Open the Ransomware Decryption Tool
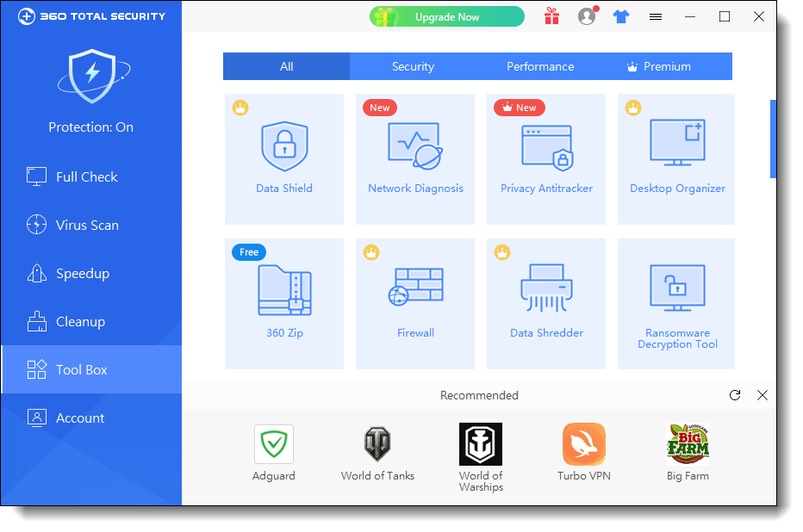The height and width of the screenshot is (532, 803). (676, 304)
